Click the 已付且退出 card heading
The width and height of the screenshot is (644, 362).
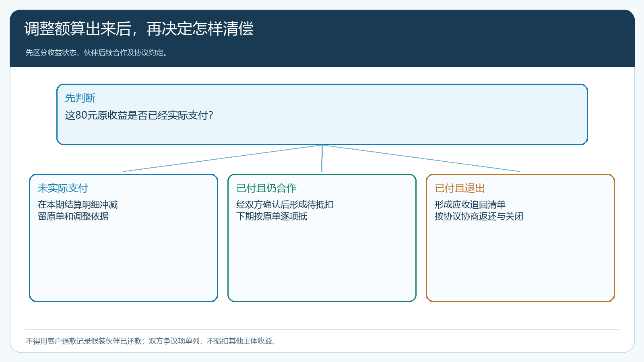pos(460,188)
